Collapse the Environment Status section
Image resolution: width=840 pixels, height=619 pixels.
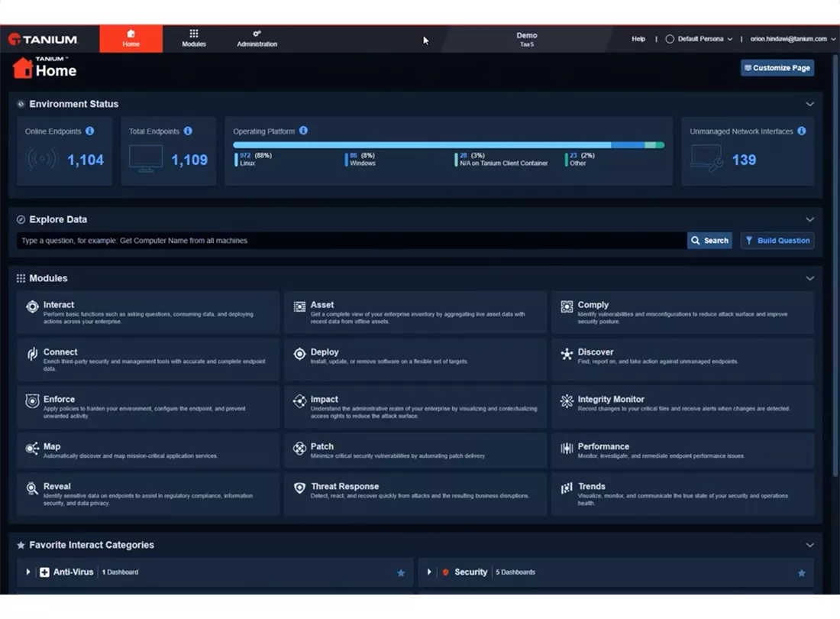809,104
